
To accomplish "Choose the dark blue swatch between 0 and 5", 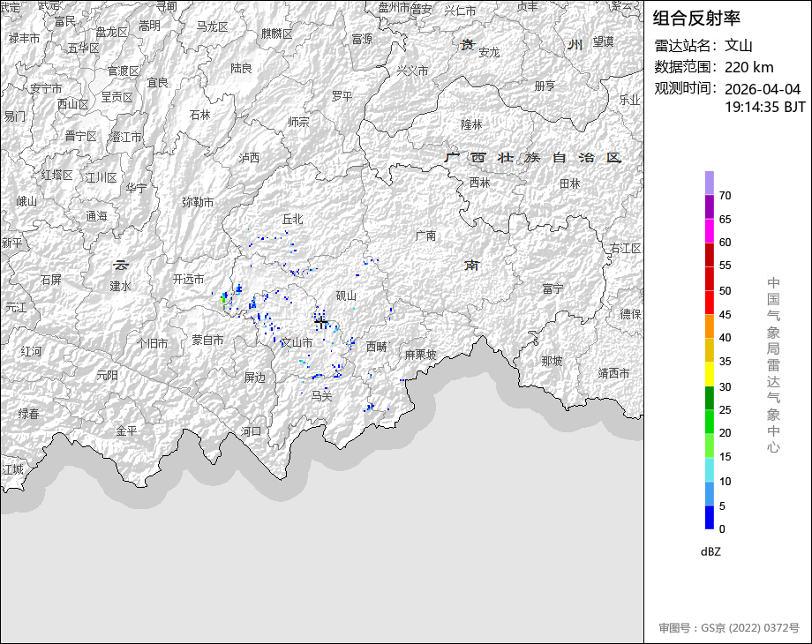I will click(709, 518).
